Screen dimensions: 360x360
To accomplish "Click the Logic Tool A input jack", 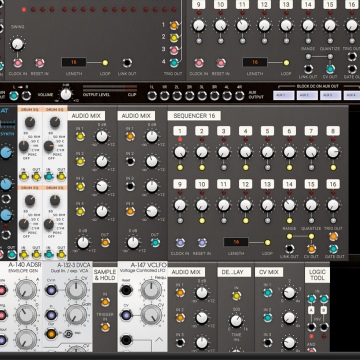I will [x=311, y=299].
